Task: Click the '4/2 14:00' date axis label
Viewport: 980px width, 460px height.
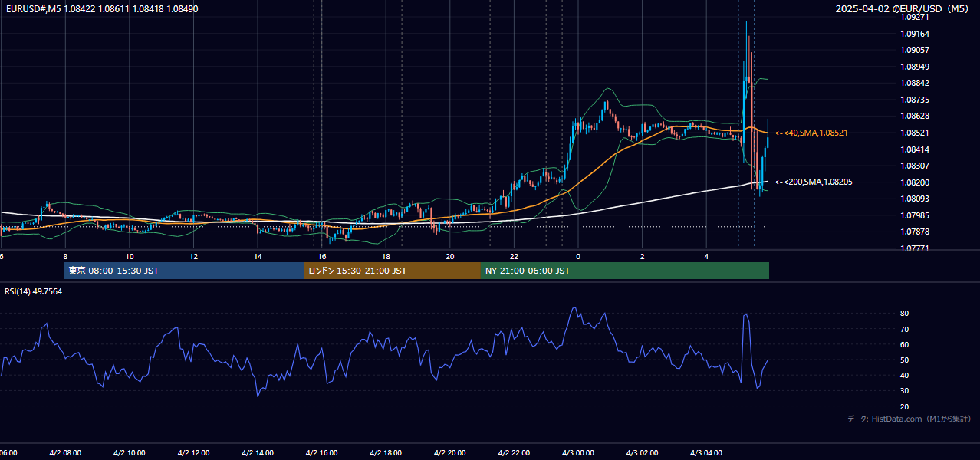Action: pos(258,453)
